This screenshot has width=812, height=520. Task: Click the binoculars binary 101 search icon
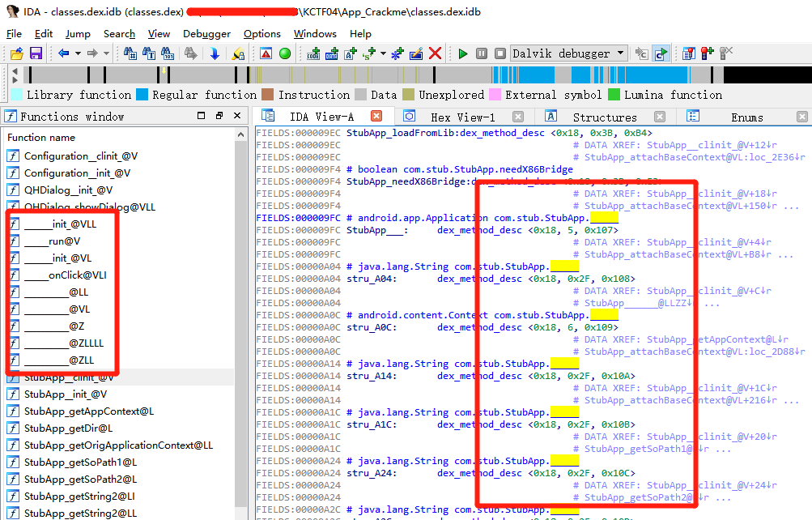[x=168, y=53]
